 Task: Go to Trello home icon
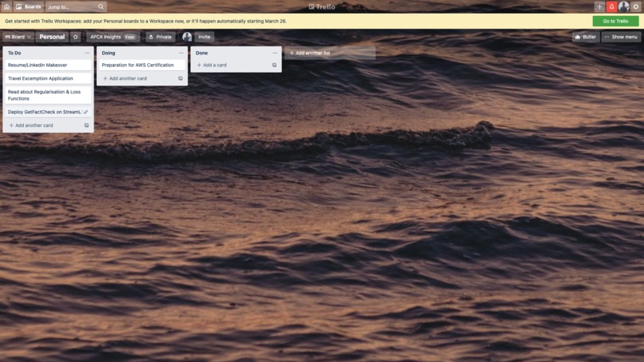point(6,6)
